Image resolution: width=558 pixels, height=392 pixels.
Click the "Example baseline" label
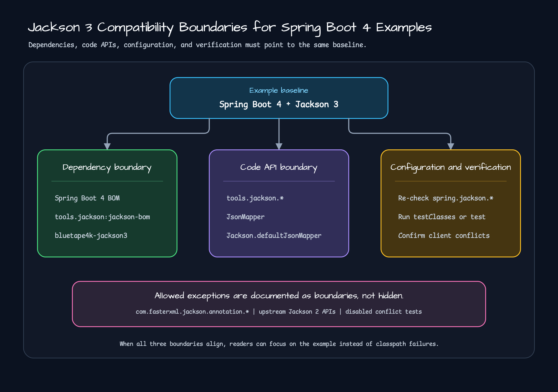pos(279,91)
